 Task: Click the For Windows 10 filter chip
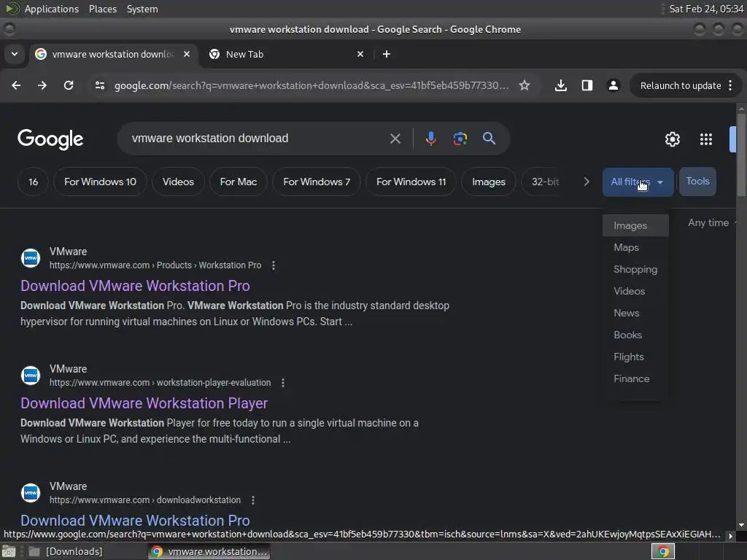coord(100,182)
